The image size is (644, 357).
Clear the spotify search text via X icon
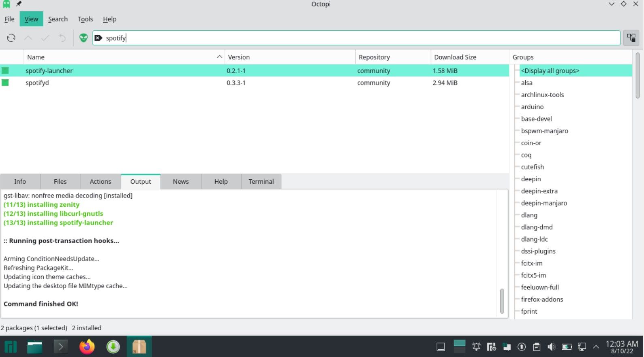coord(98,38)
